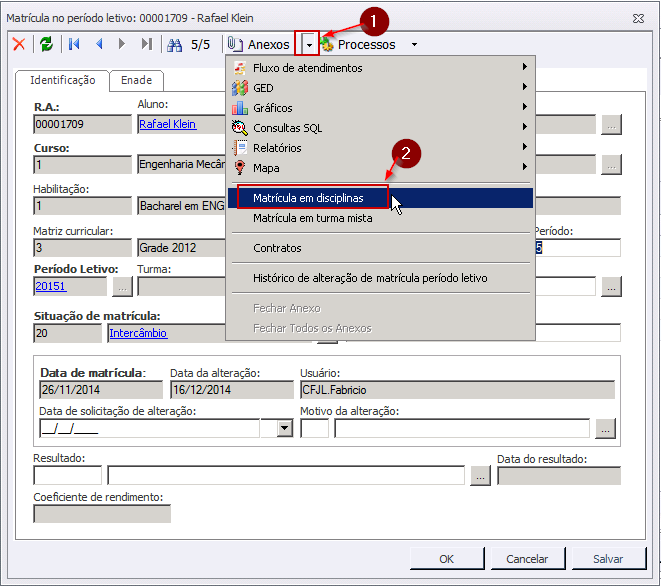Click the Resultado description input field
This screenshot has height=587, width=661.
tap(286, 476)
